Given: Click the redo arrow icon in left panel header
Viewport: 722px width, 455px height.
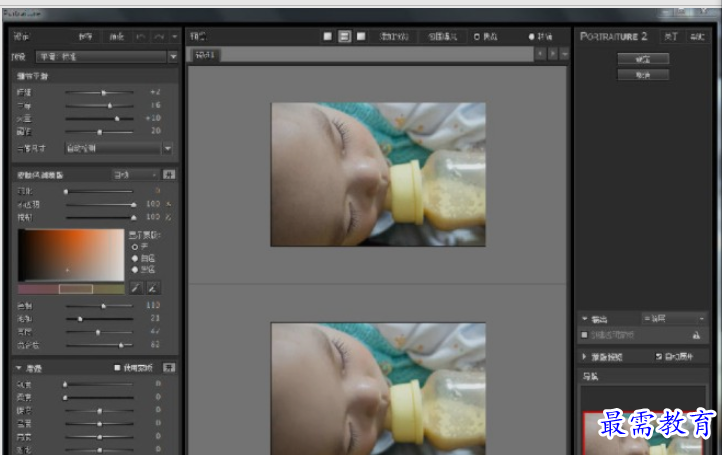Looking at the screenshot, I should point(159,36).
